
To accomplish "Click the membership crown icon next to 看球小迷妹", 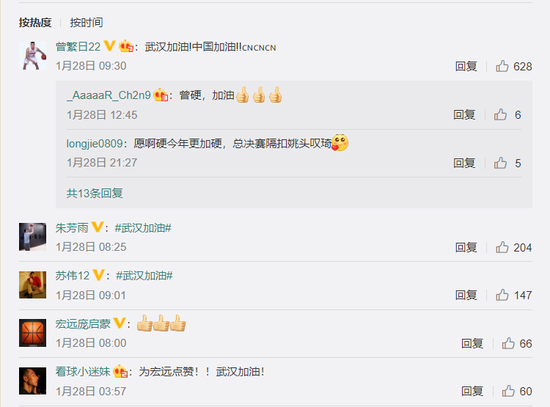I will click(x=120, y=372).
